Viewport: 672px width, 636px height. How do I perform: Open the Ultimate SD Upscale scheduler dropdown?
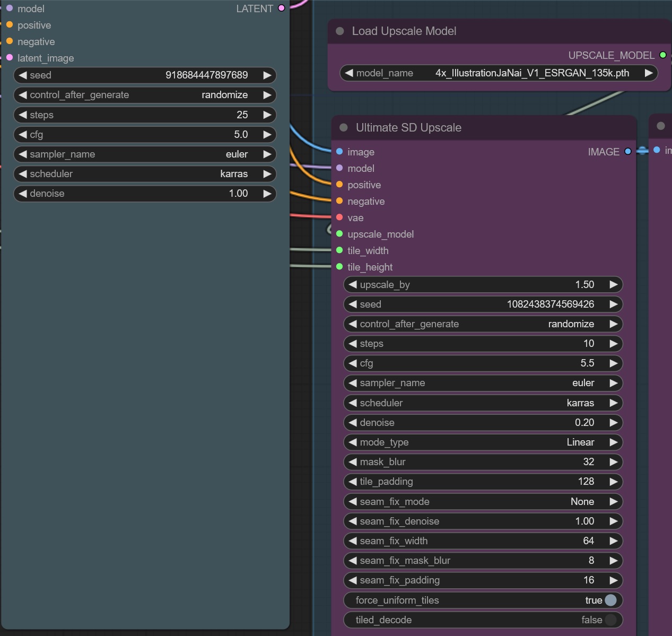point(483,403)
